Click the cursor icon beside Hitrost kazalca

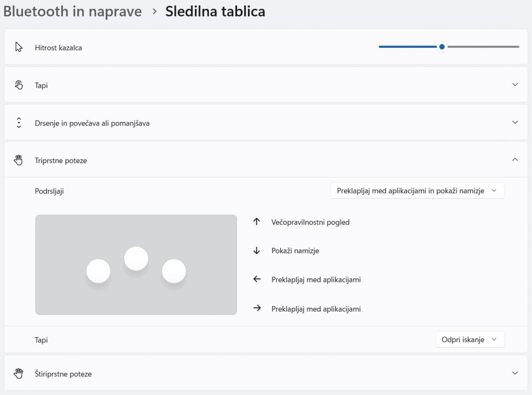tap(19, 47)
